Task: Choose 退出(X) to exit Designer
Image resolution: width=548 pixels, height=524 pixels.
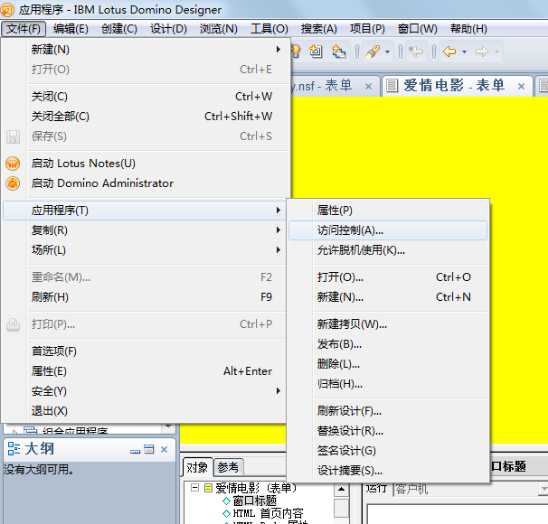Action: [x=146, y=411]
